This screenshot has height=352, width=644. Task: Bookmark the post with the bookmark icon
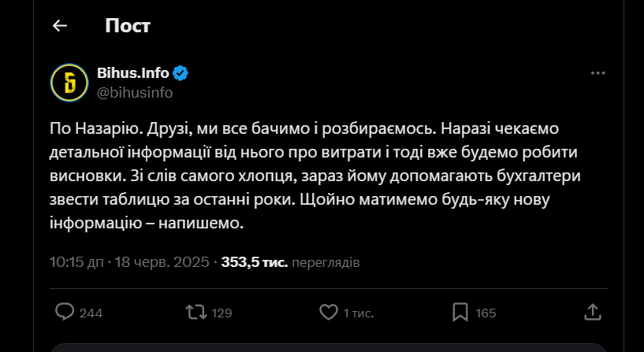pos(461,312)
